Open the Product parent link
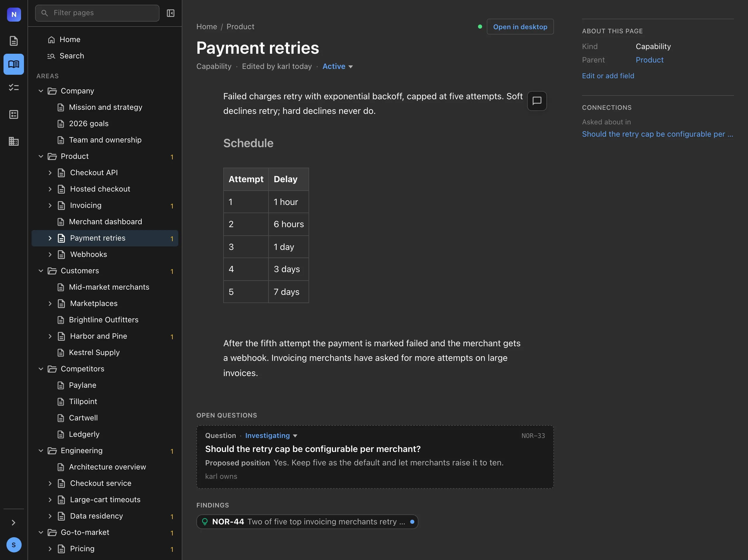 pos(650,60)
